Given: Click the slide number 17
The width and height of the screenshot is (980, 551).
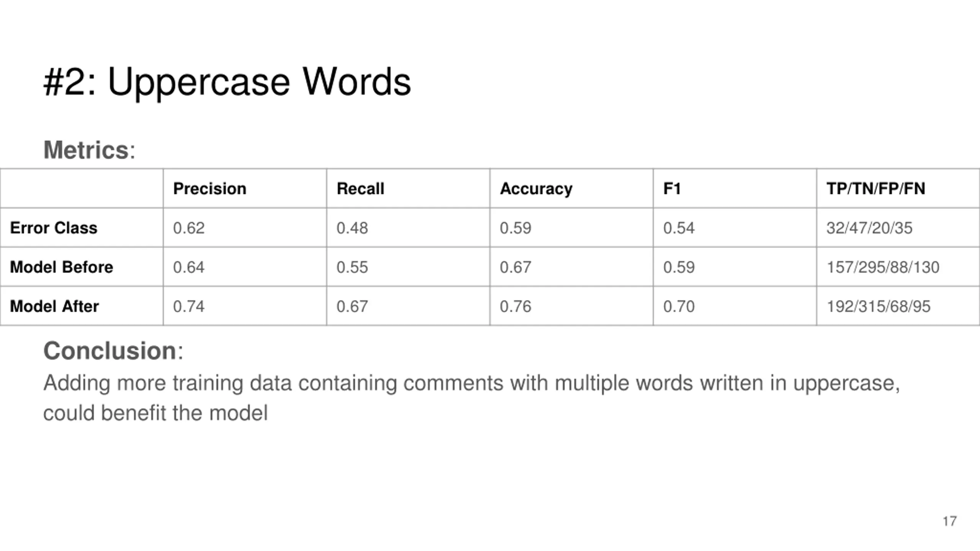Looking at the screenshot, I should click(950, 521).
